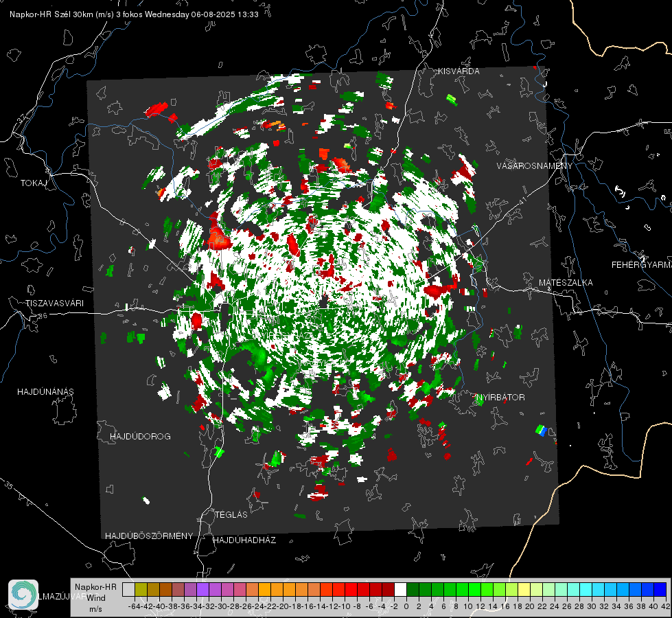
Task: Click the -24 value on the legend scale
Action: (x=258, y=606)
